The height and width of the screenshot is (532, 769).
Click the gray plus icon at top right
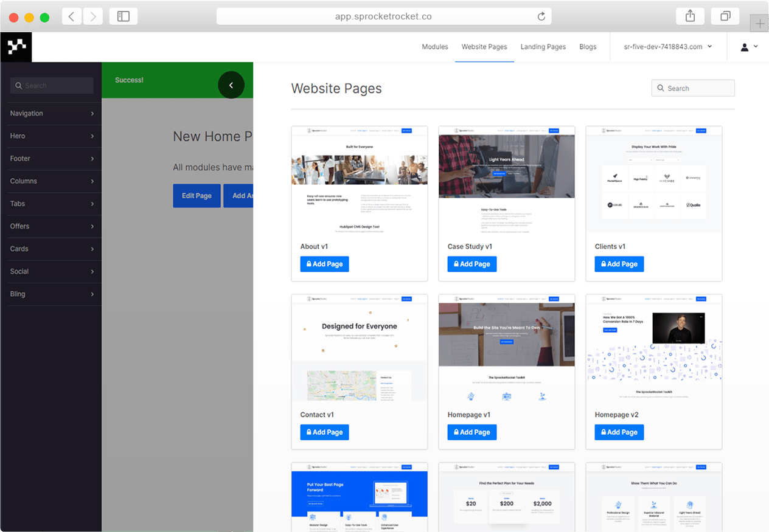[x=759, y=23]
